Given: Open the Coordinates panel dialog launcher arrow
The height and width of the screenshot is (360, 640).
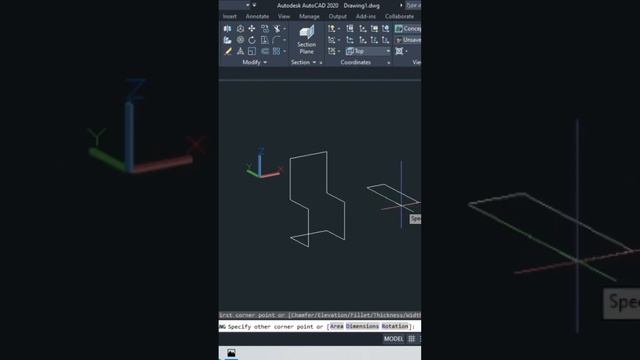Looking at the screenshot, I should click(389, 63).
